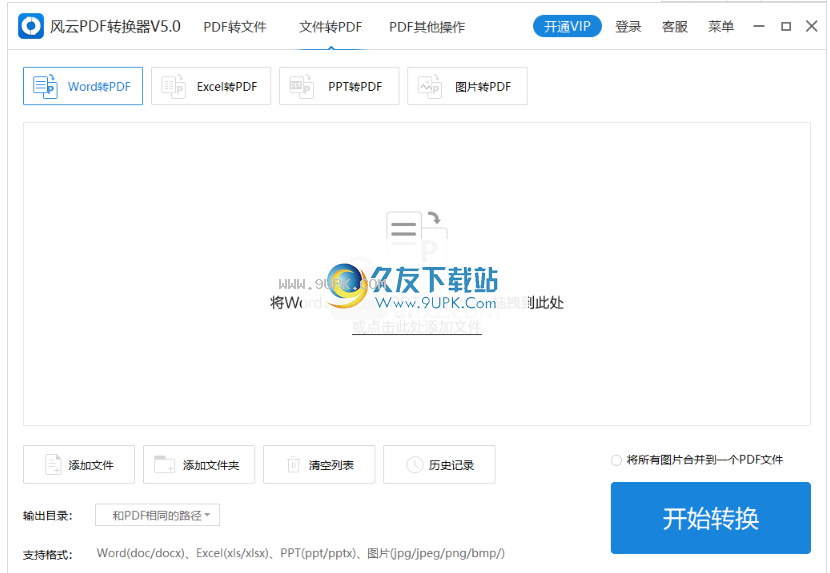The width and height of the screenshot is (830, 573).
Task: Enable 将所有图片合并到一个PDF文件 radio option
Action: point(616,460)
